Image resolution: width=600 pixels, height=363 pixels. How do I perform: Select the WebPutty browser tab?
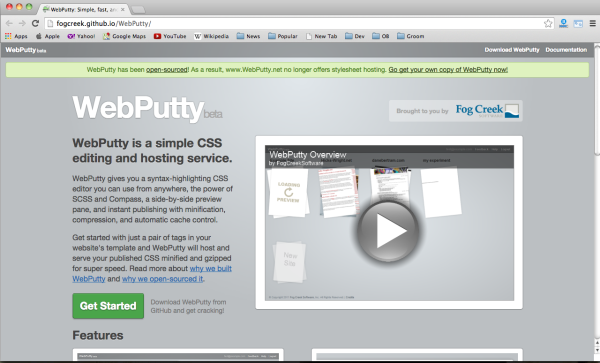pos(84,9)
